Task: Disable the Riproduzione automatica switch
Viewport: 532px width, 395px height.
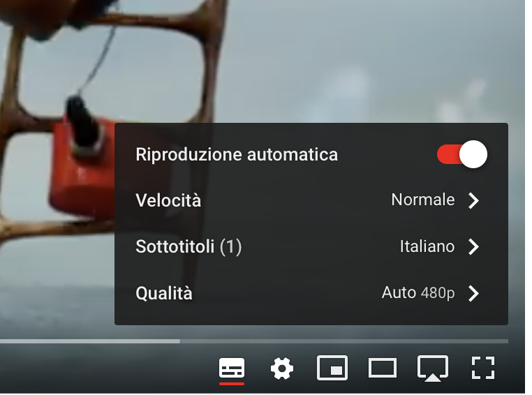Action: (x=462, y=154)
